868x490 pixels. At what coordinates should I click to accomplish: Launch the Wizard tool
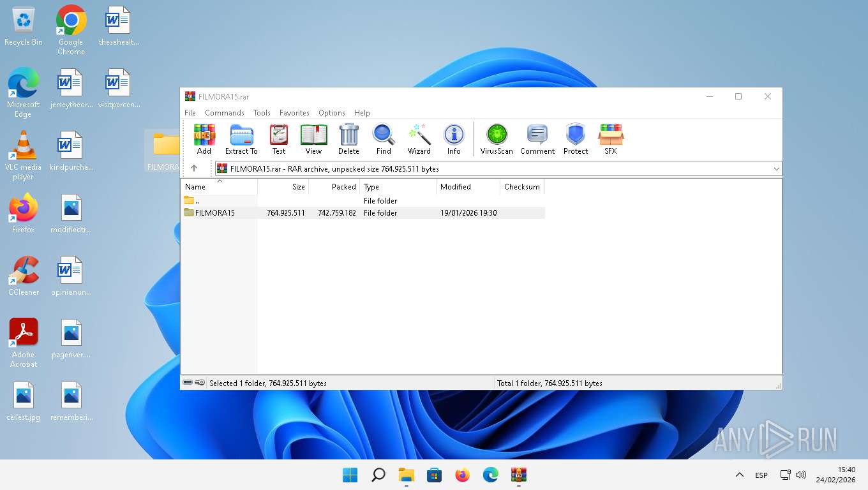[x=419, y=139]
